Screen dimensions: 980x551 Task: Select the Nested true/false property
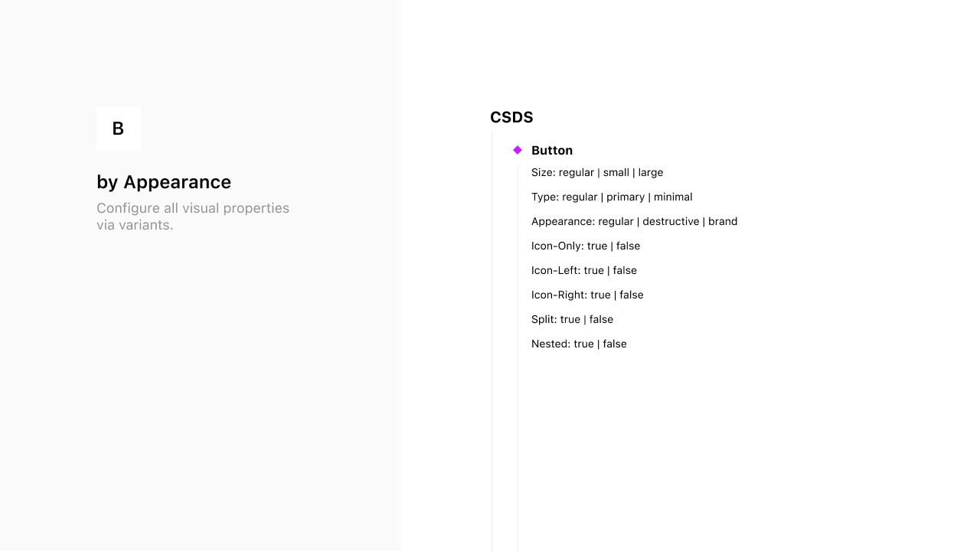(x=579, y=344)
